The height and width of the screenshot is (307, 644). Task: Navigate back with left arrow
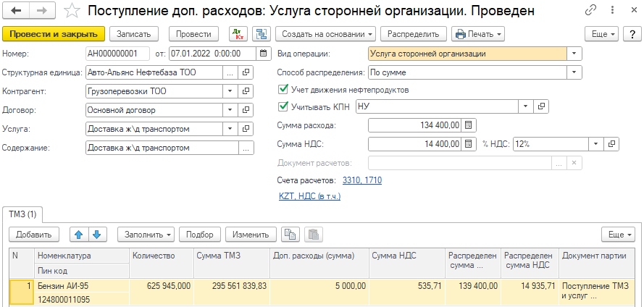16,12
